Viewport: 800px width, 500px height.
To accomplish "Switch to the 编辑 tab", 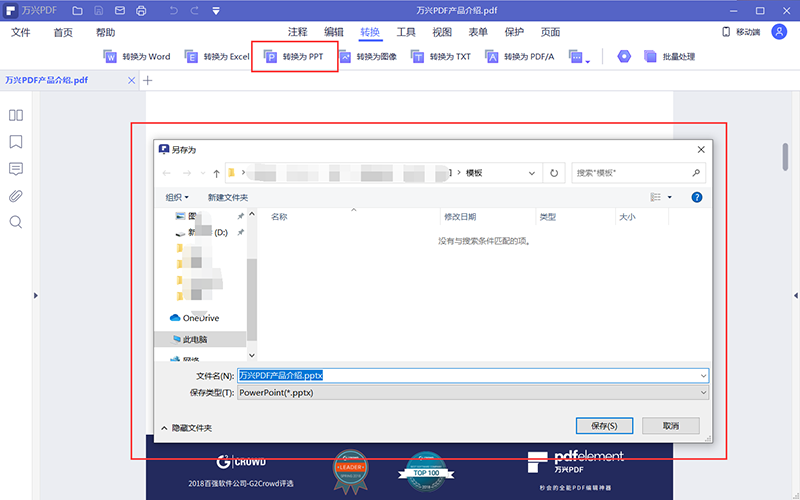I will [334, 32].
